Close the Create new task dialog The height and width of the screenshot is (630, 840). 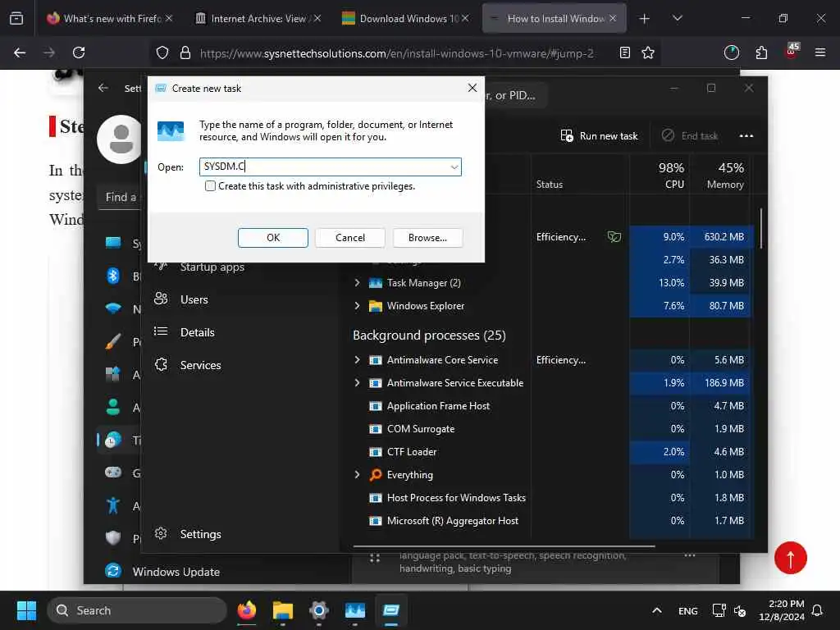pos(472,88)
